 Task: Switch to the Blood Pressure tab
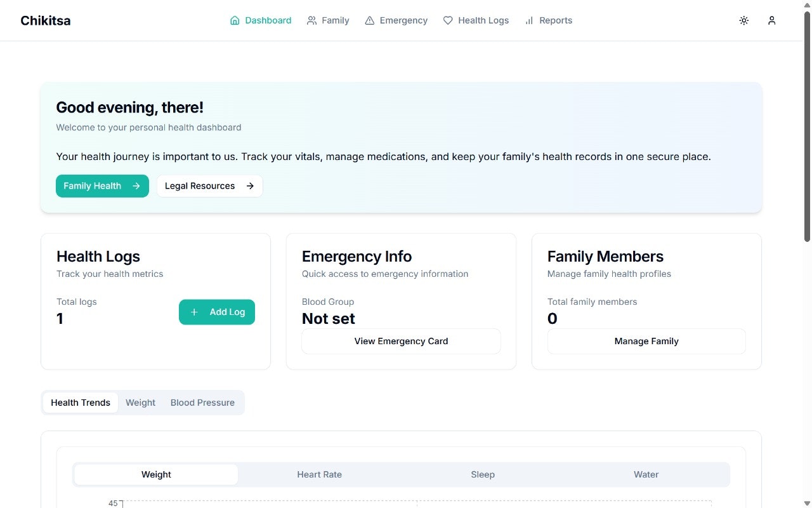tap(202, 403)
